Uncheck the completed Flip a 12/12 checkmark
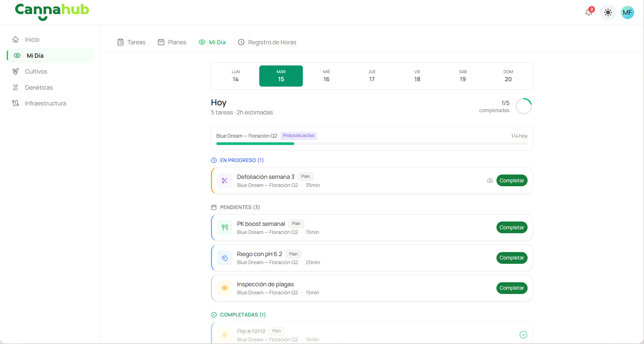The height and width of the screenshot is (344, 644). tap(523, 335)
